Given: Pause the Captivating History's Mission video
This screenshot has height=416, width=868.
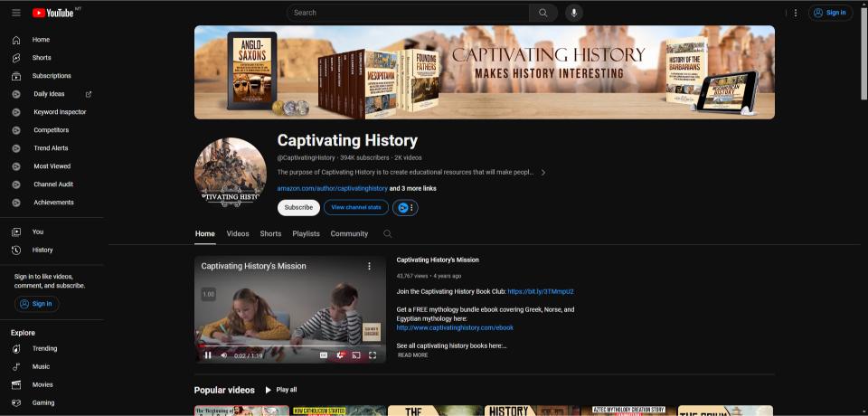Looking at the screenshot, I should pyautogui.click(x=208, y=355).
